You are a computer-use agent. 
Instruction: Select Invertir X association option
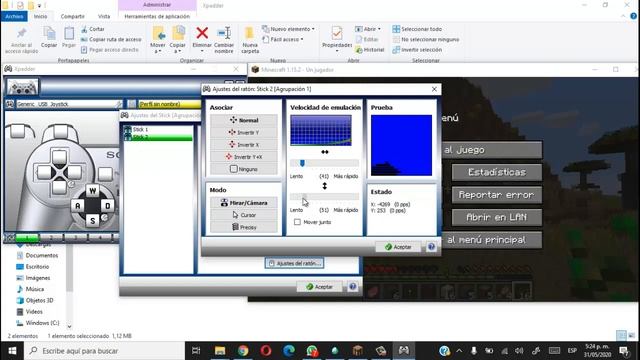click(244, 144)
